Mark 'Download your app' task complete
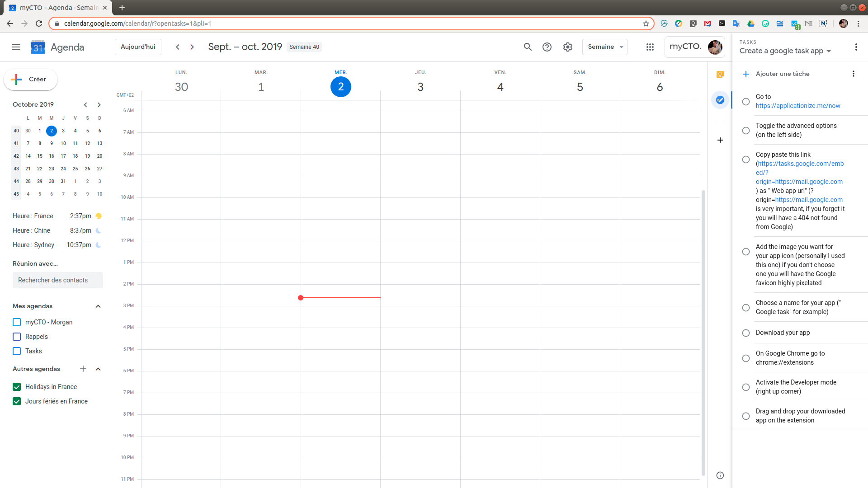Image resolution: width=868 pixels, height=488 pixels. [x=746, y=333]
